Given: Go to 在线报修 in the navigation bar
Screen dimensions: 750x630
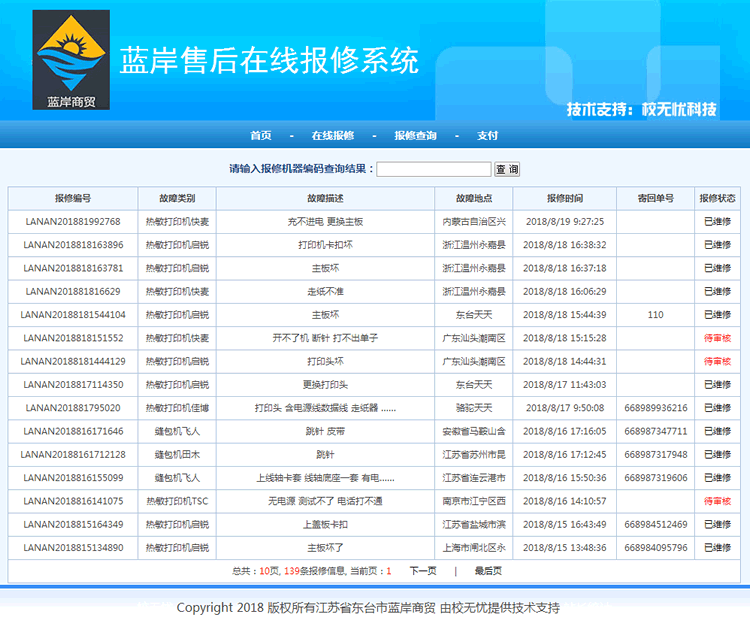Looking at the screenshot, I should tap(332, 136).
